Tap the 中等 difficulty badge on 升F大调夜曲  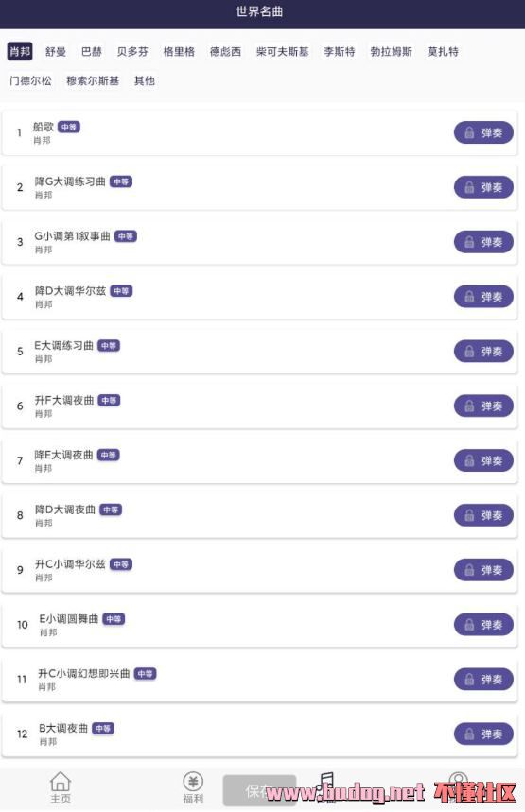(109, 400)
